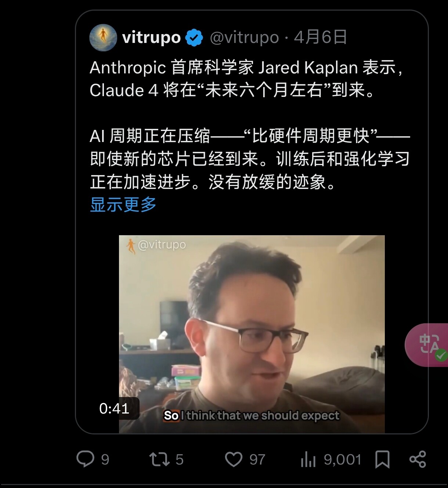Click the 97 likes count

(257, 459)
